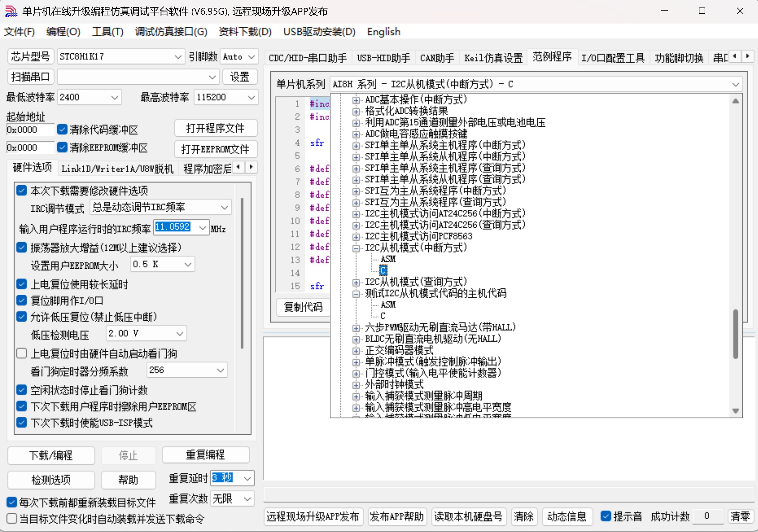Uncheck 清除EEPROM缓冲区 checkbox
This screenshot has width=758, height=532.
pos(62,147)
